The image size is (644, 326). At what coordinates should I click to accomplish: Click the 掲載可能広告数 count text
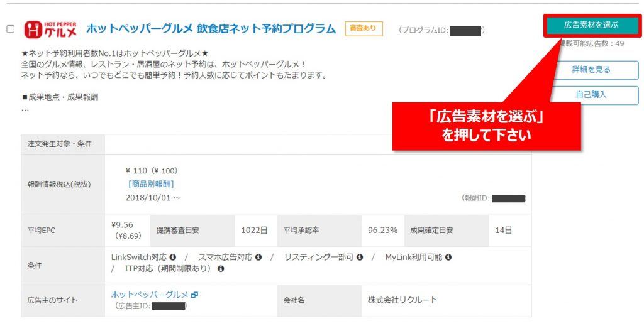pos(592,44)
